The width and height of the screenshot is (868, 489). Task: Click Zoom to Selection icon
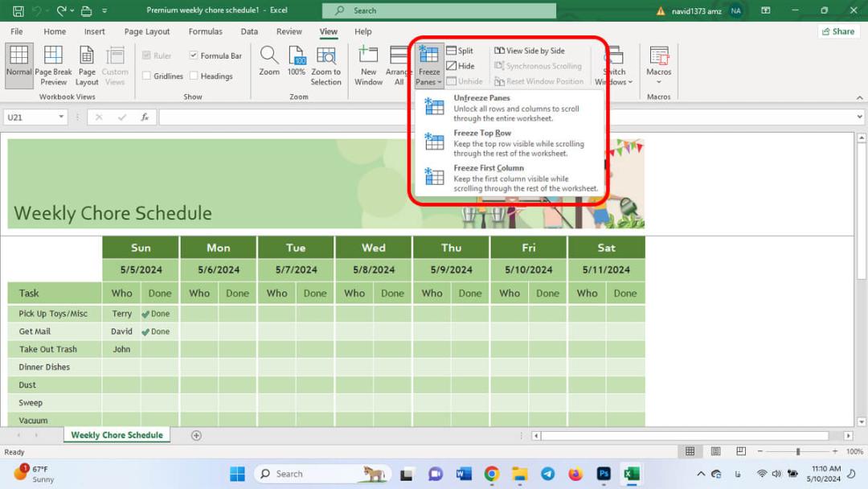pyautogui.click(x=325, y=55)
